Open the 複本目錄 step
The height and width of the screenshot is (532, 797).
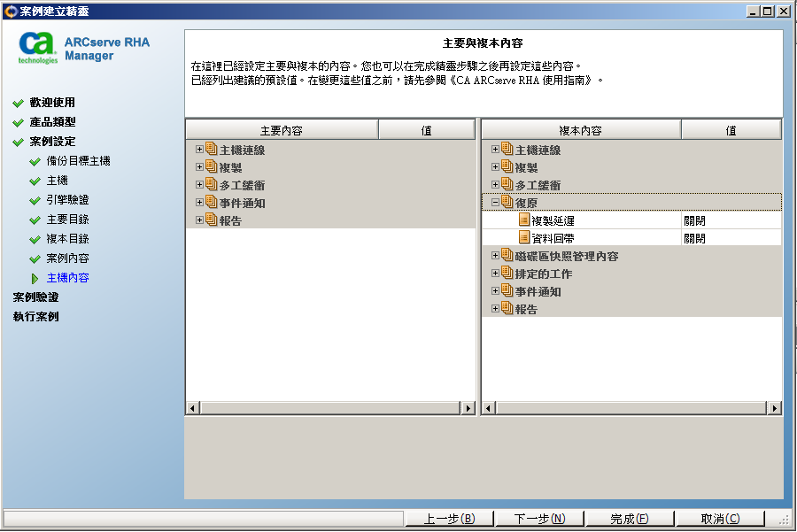tap(67, 238)
